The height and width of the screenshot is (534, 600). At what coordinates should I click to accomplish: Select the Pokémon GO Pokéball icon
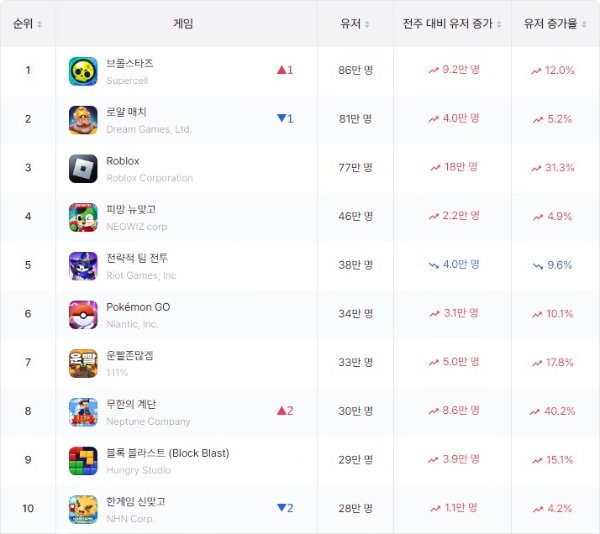pyautogui.click(x=83, y=315)
